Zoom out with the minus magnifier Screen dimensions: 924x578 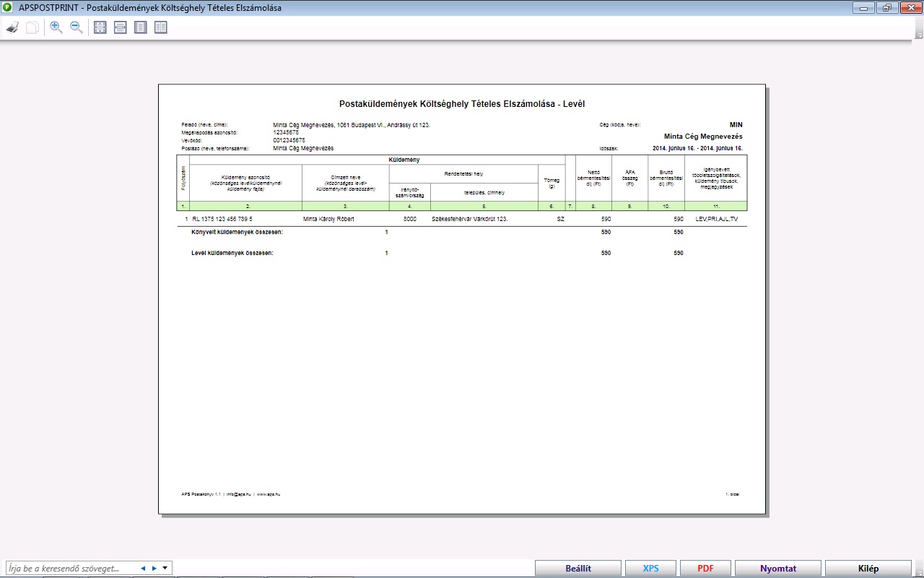(77, 28)
